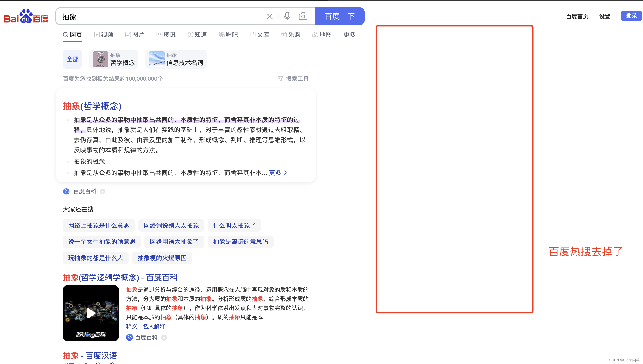Open 知道 section via question mark icon
The width and height of the screenshot is (643, 364).
point(197,35)
